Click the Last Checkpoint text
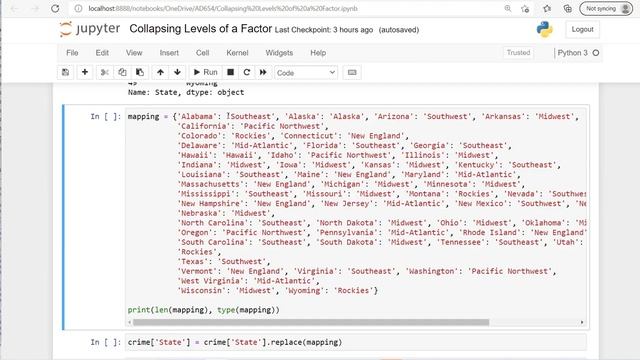 (x=324, y=30)
